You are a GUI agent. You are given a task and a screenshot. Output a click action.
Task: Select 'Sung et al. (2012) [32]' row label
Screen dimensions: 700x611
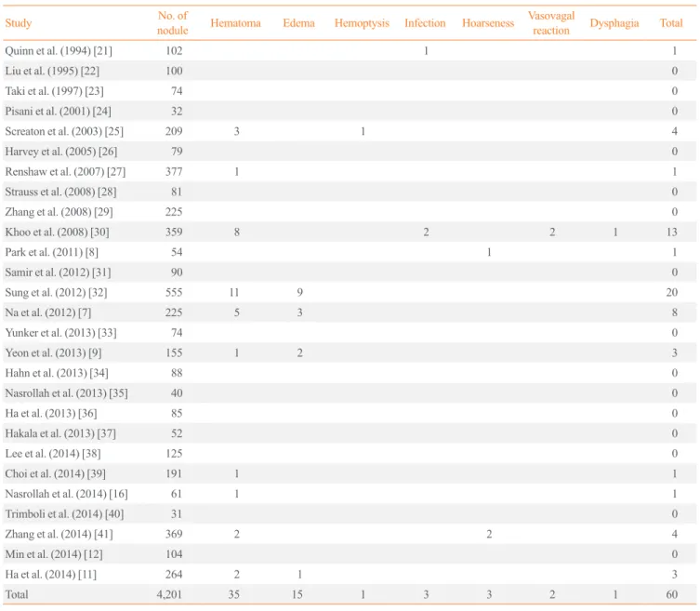click(x=57, y=293)
